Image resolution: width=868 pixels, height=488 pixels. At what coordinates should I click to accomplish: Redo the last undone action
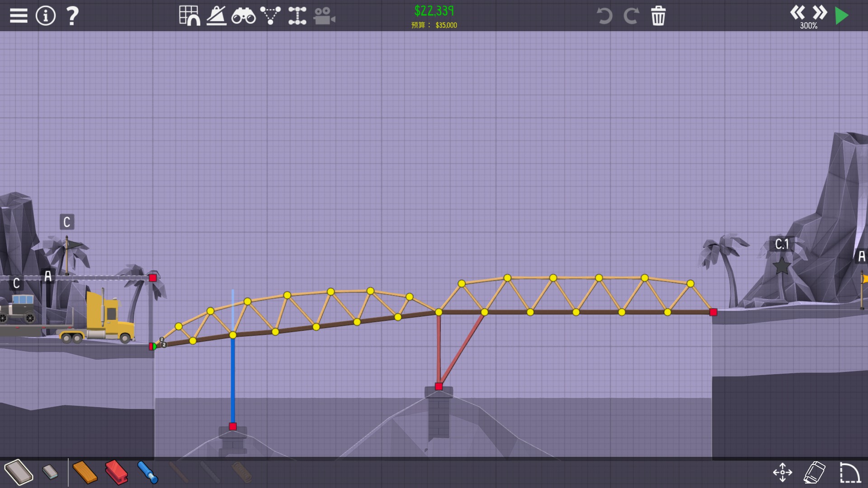(x=631, y=16)
